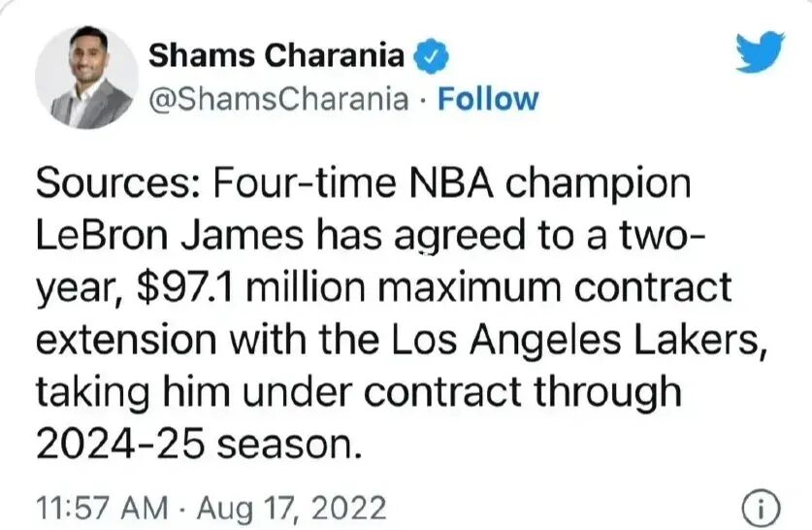812x530 pixels.
Task: Click the words maximum contract
Action: click(553, 288)
